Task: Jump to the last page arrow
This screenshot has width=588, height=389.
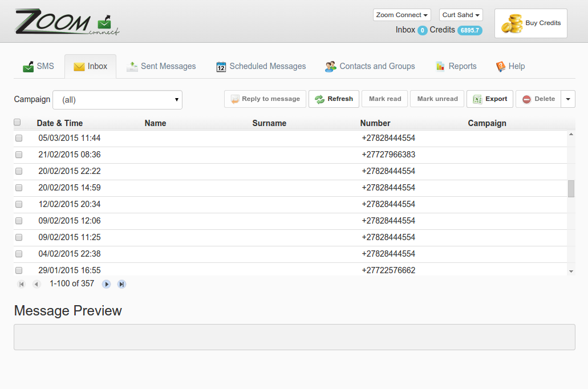Action: pyautogui.click(x=121, y=284)
